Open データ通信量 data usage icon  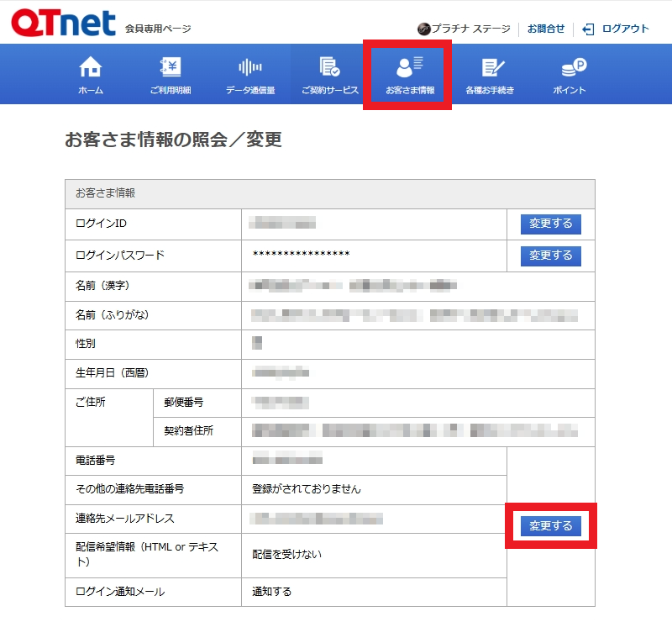click(249, 67)
